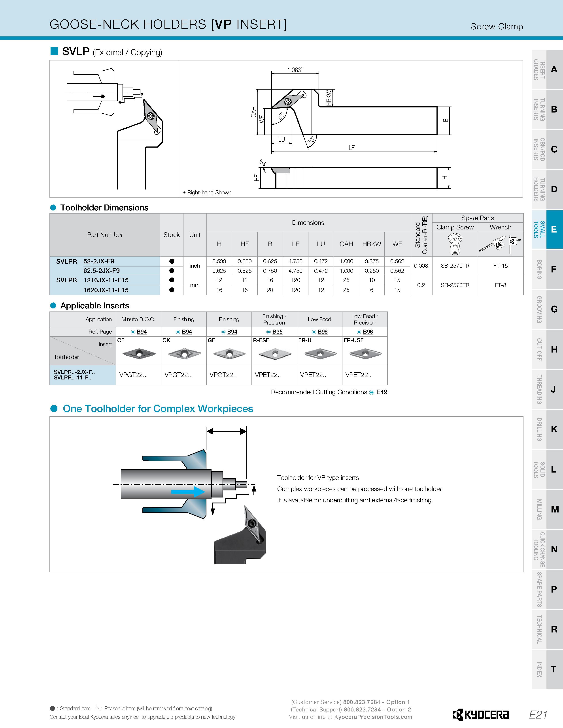This screenshot has width=563, height=728.
Task: Click the stock dot for 52-2JX-F9
Action: click(x=172, y=261)
